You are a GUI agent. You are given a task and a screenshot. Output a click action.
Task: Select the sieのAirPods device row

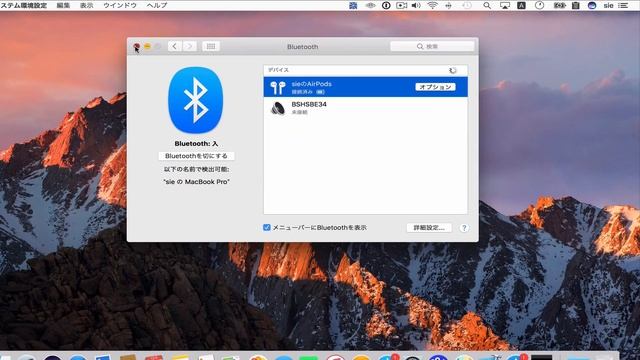point(365,87)
